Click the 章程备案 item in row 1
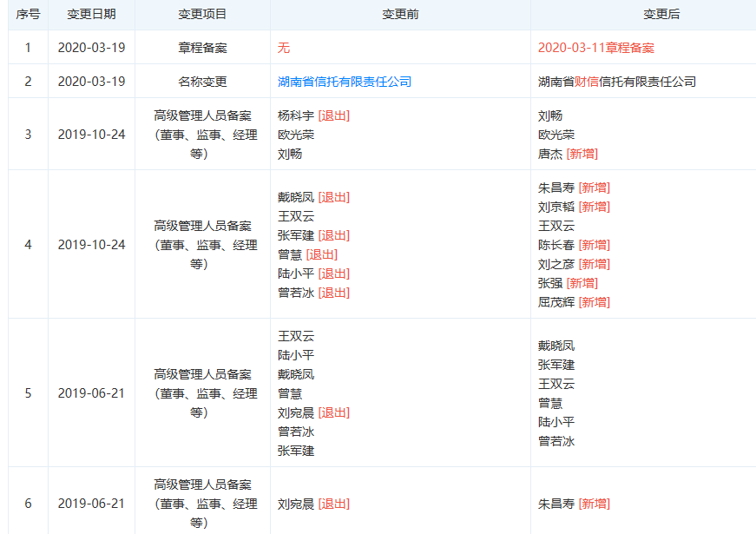 pyautogui.click(x=202, y=48)
